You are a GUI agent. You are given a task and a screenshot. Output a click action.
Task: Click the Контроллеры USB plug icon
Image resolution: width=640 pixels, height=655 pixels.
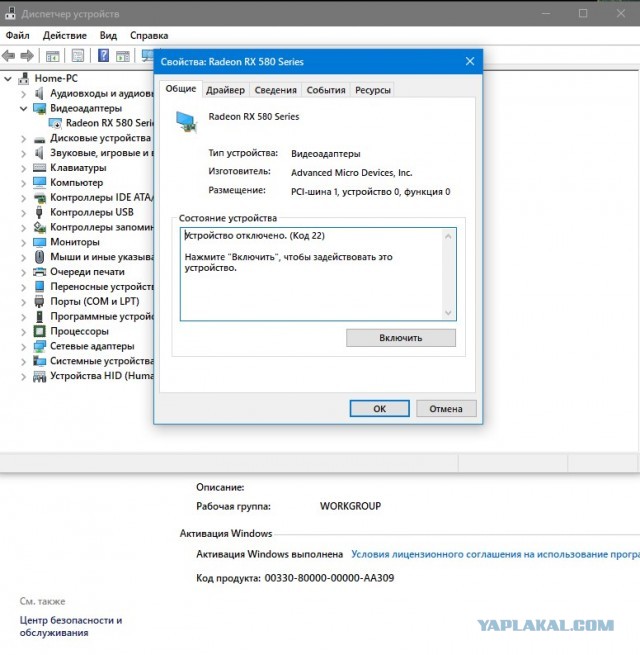click(39, 212)
